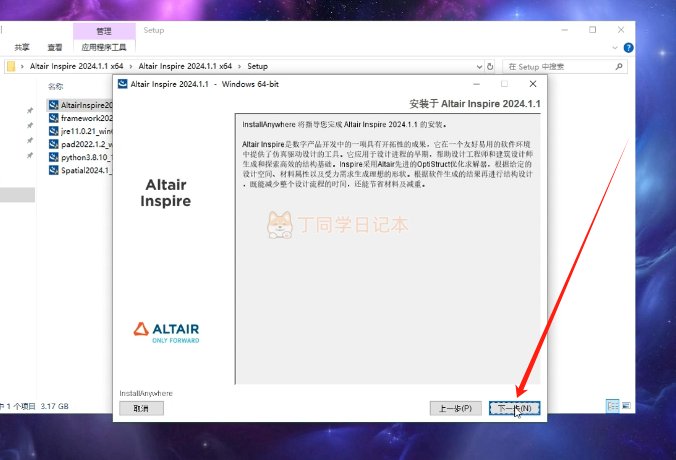Open the 应用程序工具 tab in Explorer
This screenshot has width=676, height=460.
pos(104,47)
